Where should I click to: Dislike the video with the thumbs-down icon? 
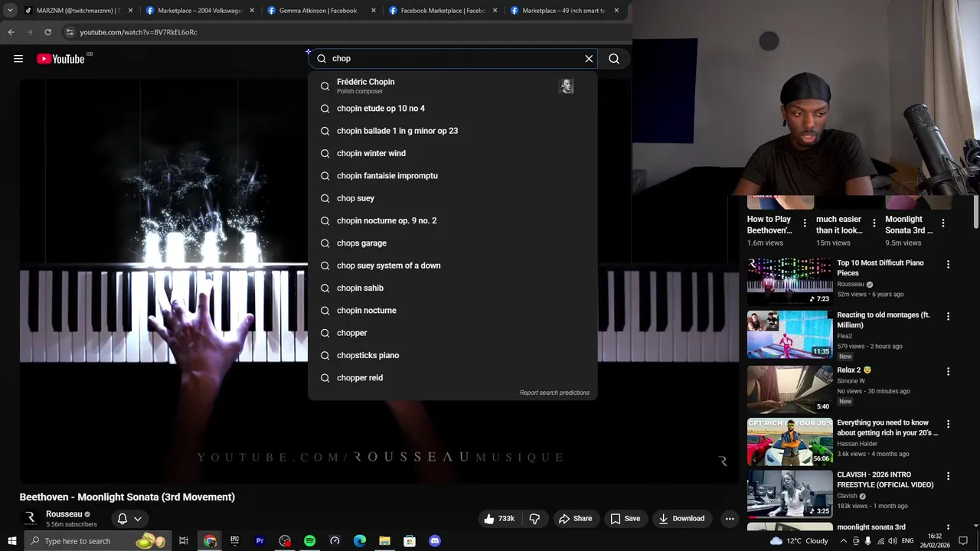(534, 519)
